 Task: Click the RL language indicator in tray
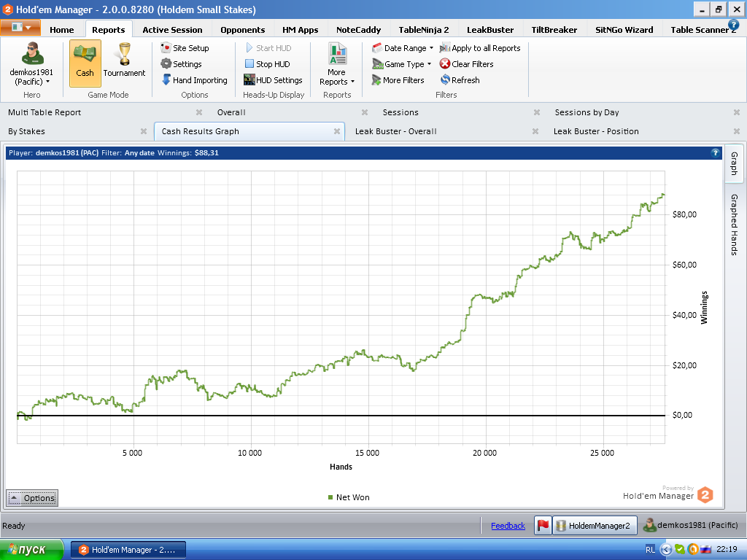[x=650, y=550]
